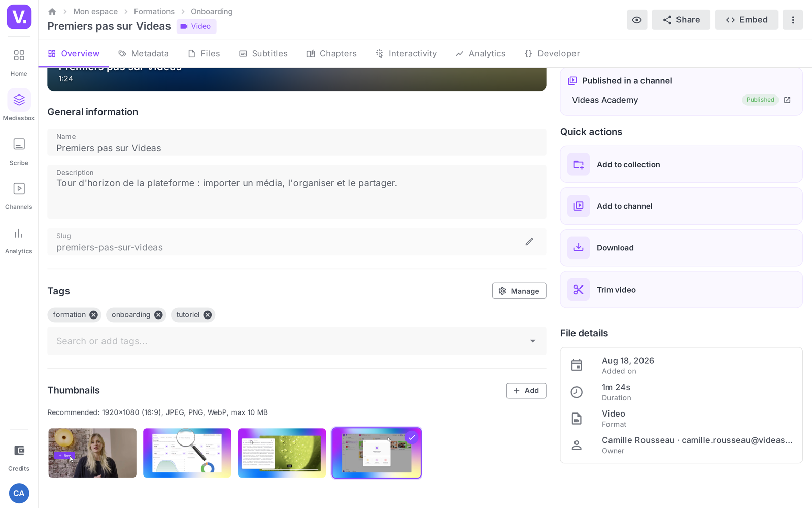This screenshot has width=812, height=508.
Task: Click the Slug field value
Action: pyautogui.click(x=110, y=248)
